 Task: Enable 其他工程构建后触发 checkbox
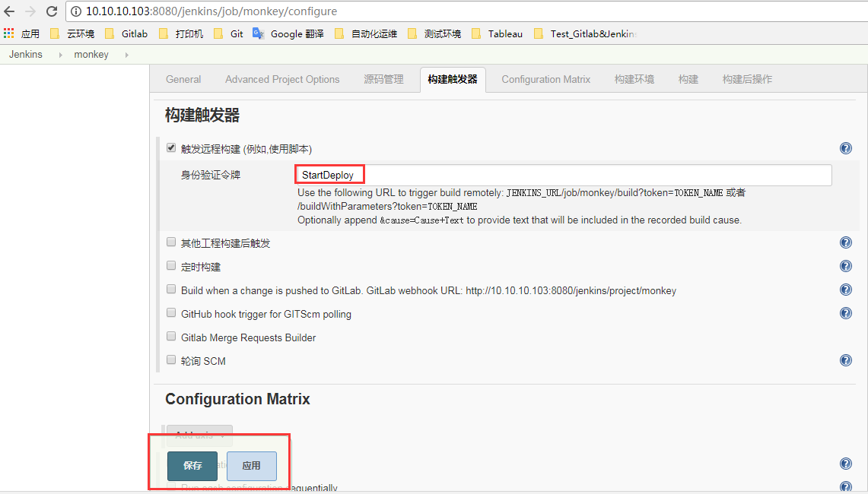pyautogui.click(x=171, y=242)
